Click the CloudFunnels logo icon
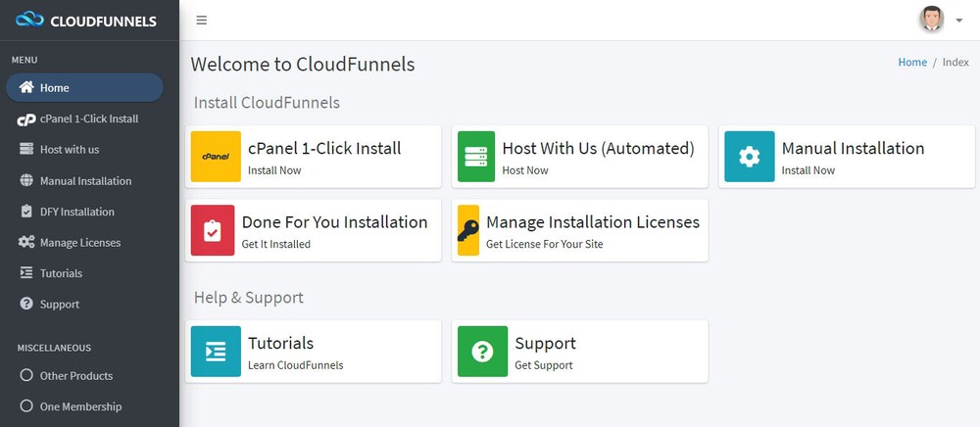 (x=29, y=20)
